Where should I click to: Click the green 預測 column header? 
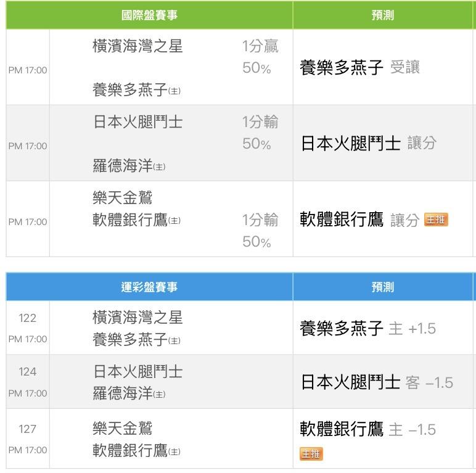[x=382, y=15]
